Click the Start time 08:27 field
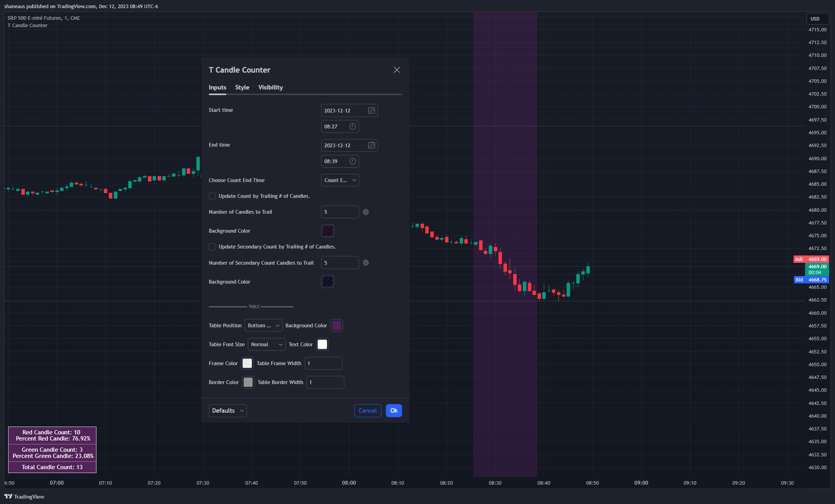This screenshot has width=835, height=504. click(340, 127)
